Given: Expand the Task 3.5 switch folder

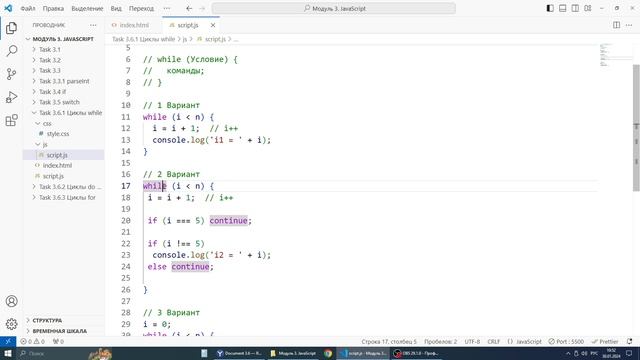Looking at the screenshot, I should [x=63, y=102].
